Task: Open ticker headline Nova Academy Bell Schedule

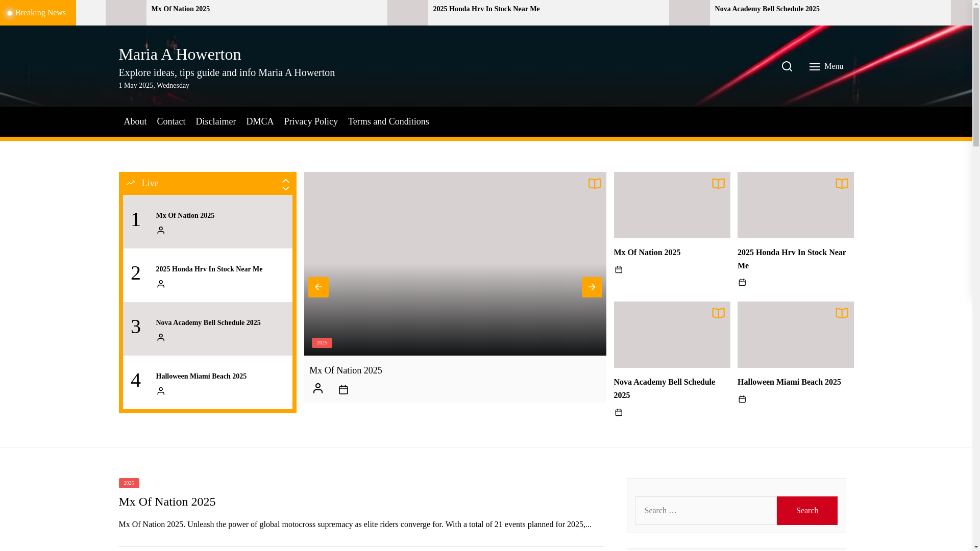Action: [767, 9]
